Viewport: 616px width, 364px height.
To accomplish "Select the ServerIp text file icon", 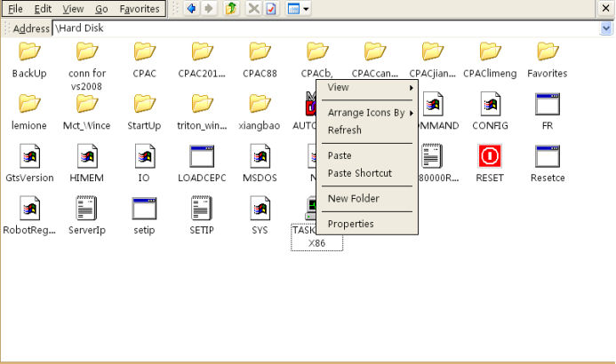I will pos(86,208).
